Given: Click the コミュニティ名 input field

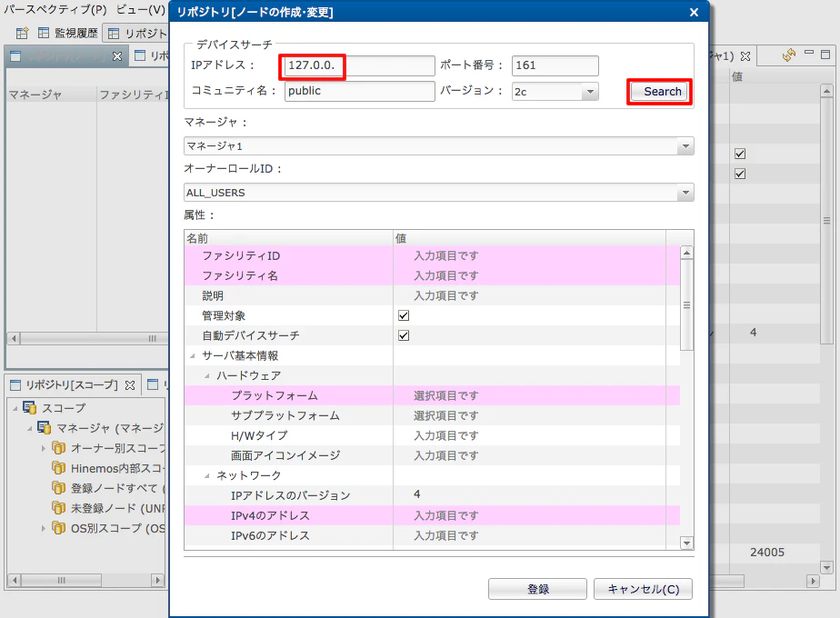Looking at the screenshot, I should coord(359,91).
